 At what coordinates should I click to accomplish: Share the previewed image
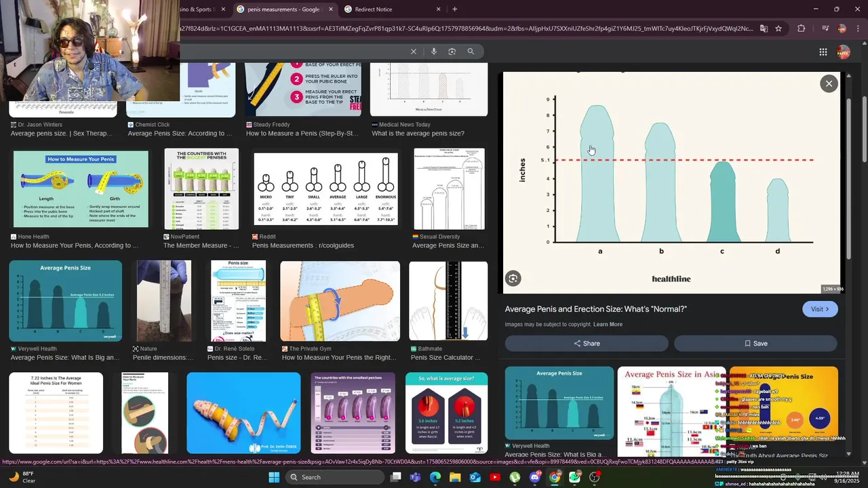pyautogui.click(x=587, y=344)
